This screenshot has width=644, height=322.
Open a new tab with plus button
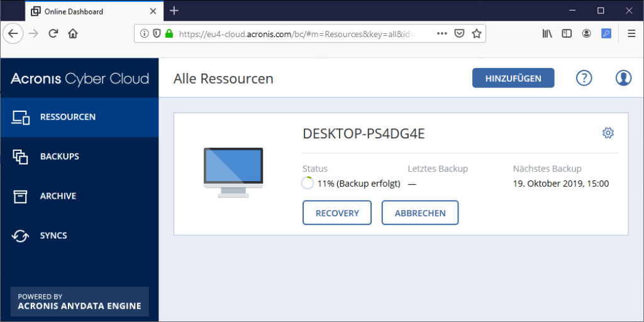[174, 11]
